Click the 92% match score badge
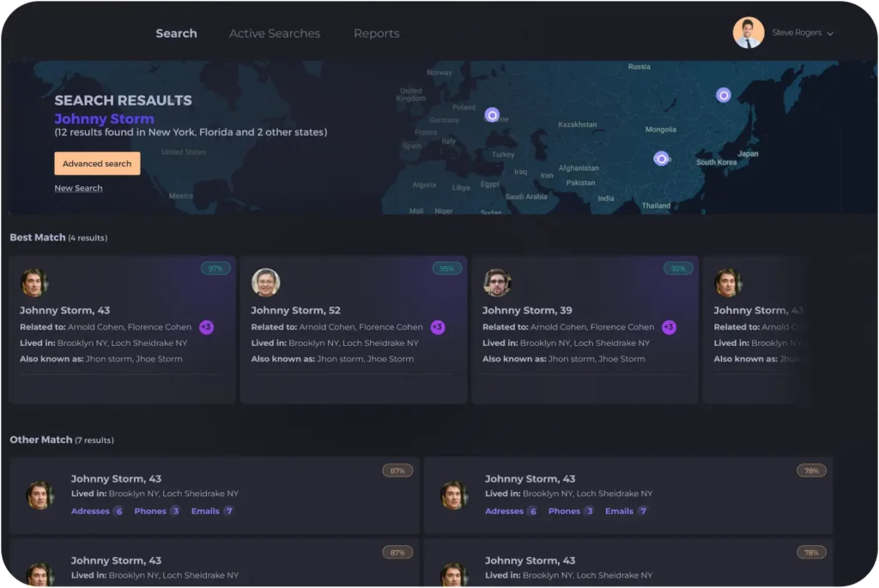The image size is (879, 588). coord(678,269)
